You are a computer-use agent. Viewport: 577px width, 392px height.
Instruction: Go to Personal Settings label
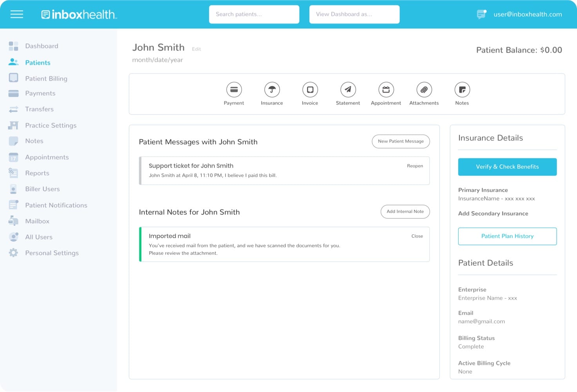click(x=52, y=253)
